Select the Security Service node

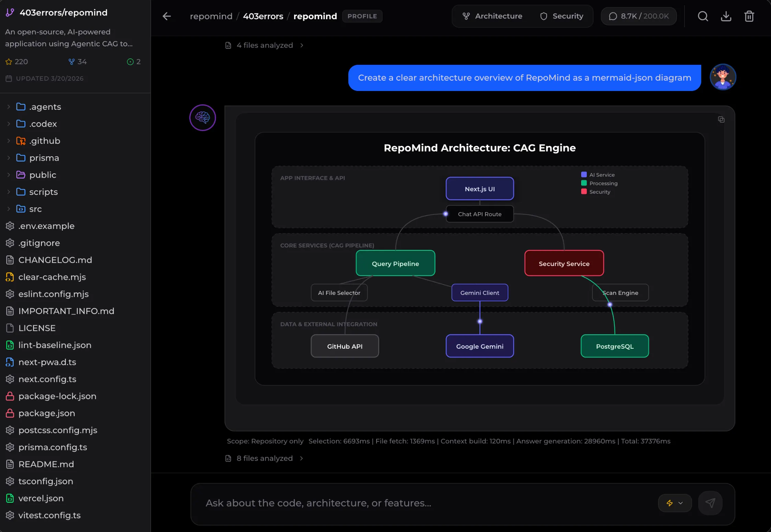564,264
